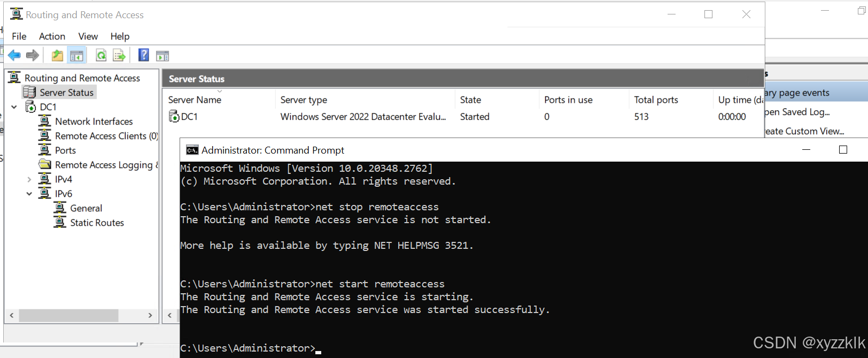The width and height of the screenshot is (868, 358).
Task: Open the Action menu
Action: [x=52, y=36]
